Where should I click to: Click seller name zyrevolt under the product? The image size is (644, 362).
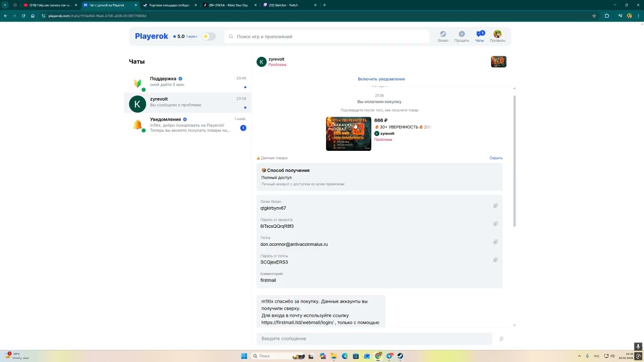pyautogui.click(x=387, y=134)
